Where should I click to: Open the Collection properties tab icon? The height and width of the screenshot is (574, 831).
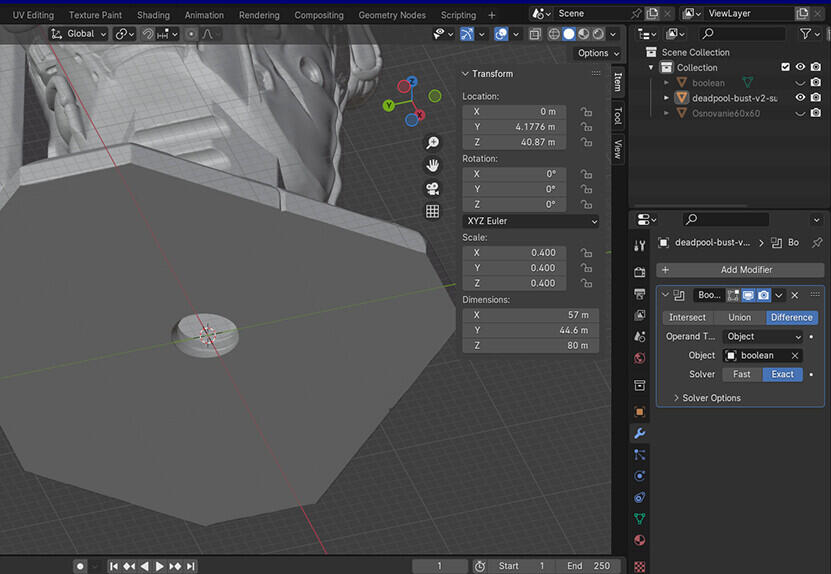pyautogui.click(x=640, y=385)
